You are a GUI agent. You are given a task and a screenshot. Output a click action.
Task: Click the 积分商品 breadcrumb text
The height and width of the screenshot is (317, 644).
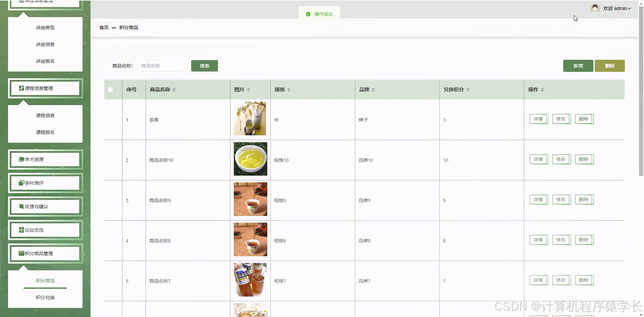[129, 28]
